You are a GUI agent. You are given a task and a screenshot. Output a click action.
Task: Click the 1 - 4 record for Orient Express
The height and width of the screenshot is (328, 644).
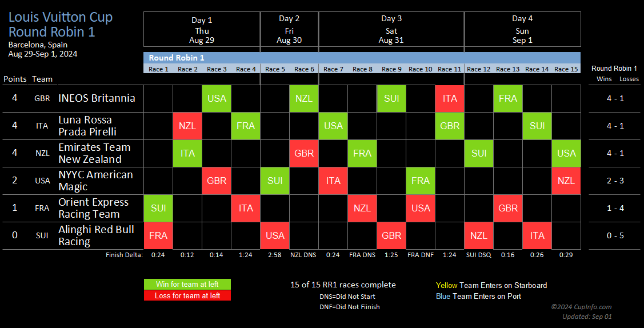615,208
